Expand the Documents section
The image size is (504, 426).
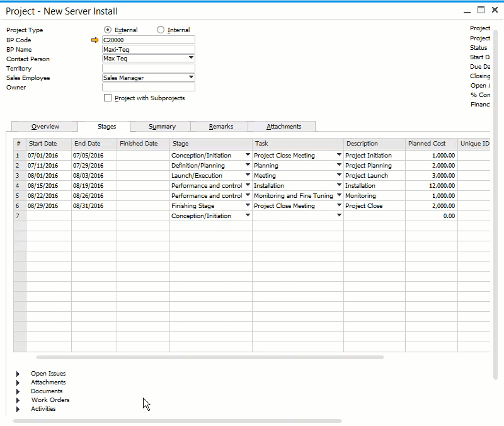click(17, 391)
